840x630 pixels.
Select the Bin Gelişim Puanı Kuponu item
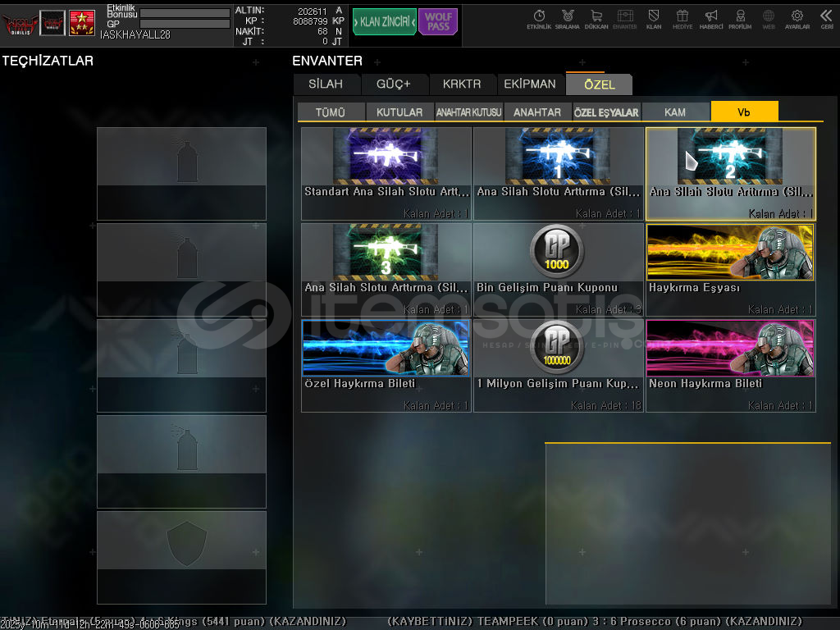pyautogui.click(x=558, y=269)
